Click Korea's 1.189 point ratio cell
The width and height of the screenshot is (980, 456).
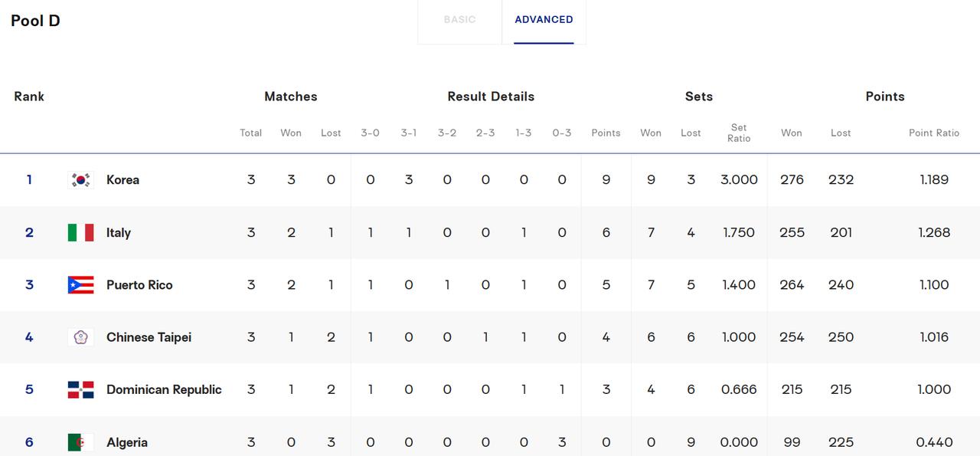934,180
